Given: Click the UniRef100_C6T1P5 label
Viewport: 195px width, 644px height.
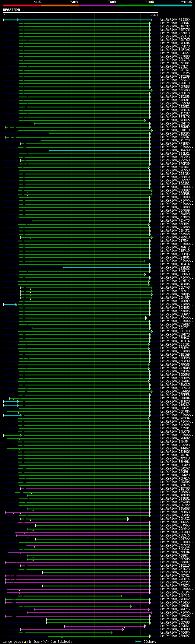Looking at the screenshot, I should click(x=175, y=73).
